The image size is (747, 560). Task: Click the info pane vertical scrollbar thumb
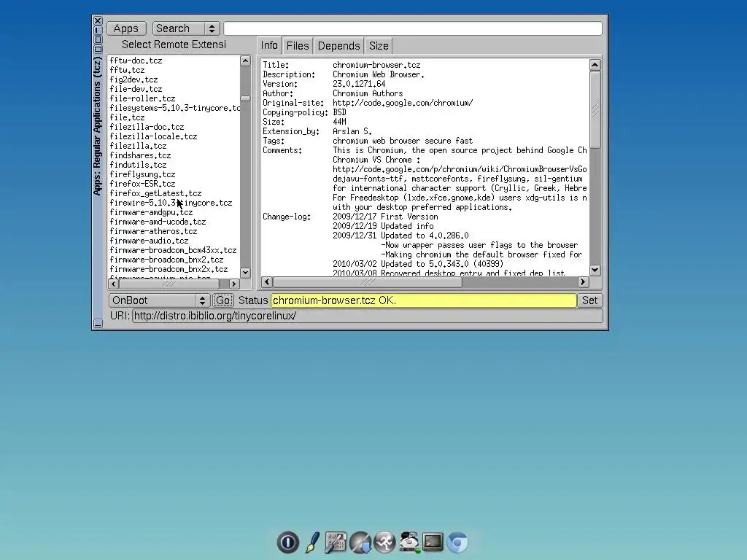tap(595, 109)
